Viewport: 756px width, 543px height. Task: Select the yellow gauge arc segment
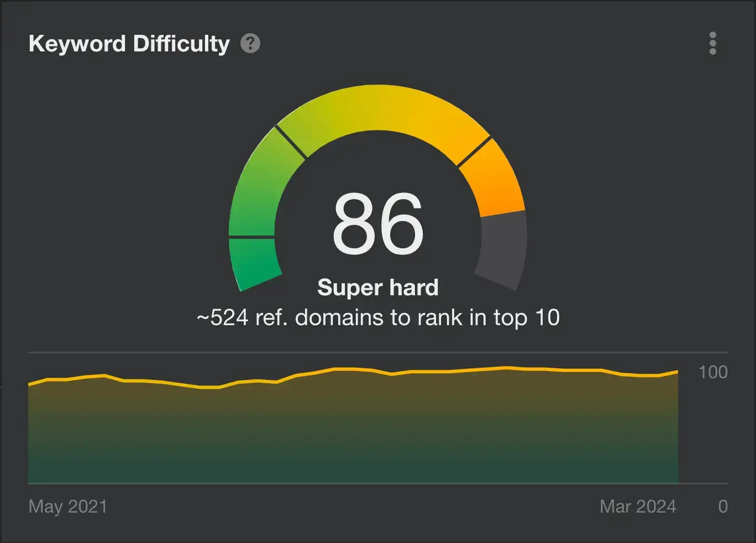coord(381,108)
